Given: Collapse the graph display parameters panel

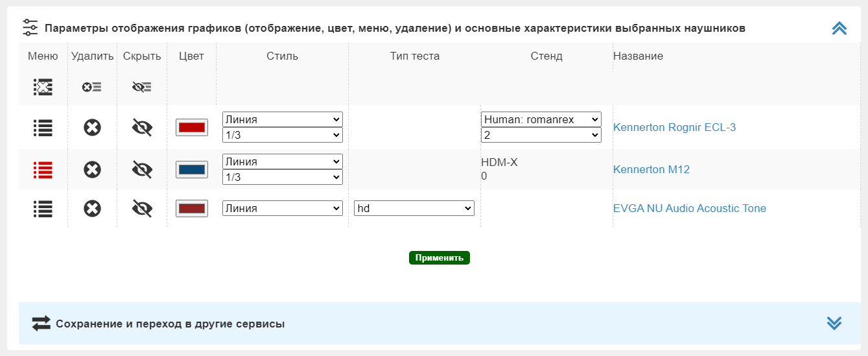Looking at the screenshot, I should coord(839,28).
